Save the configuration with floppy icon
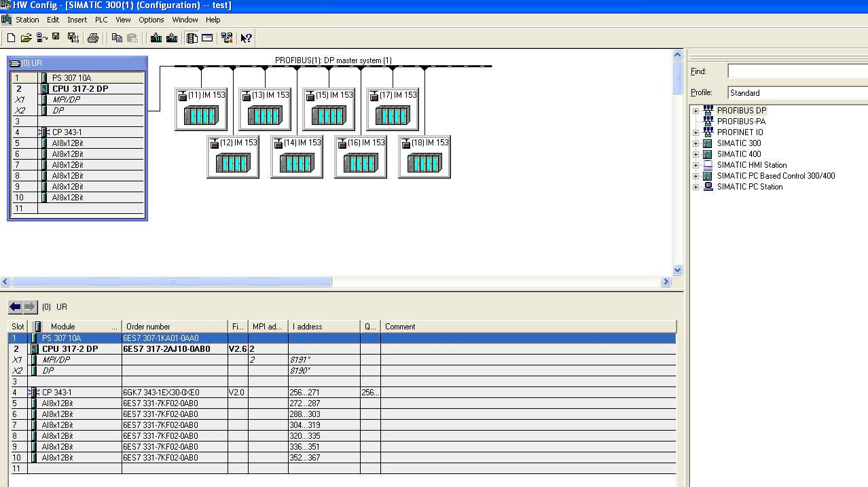This screenshot has height=487, width=868. [x=56, y=38]
